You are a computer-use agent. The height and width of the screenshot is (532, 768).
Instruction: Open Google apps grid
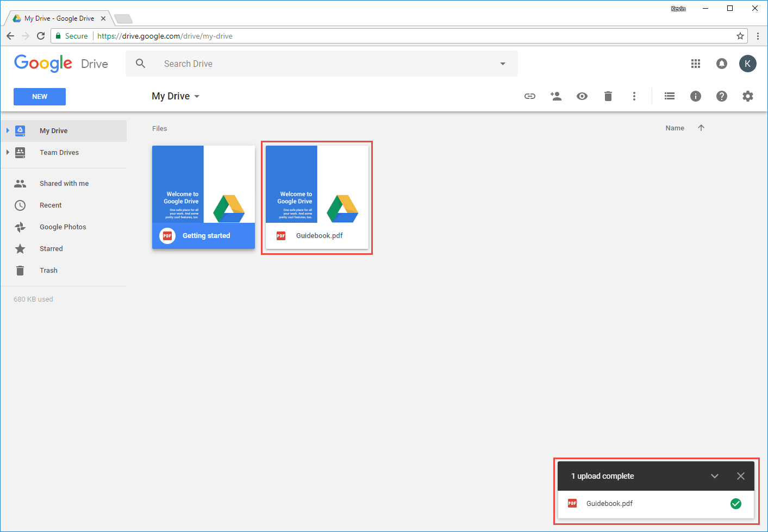coord(695,64)
